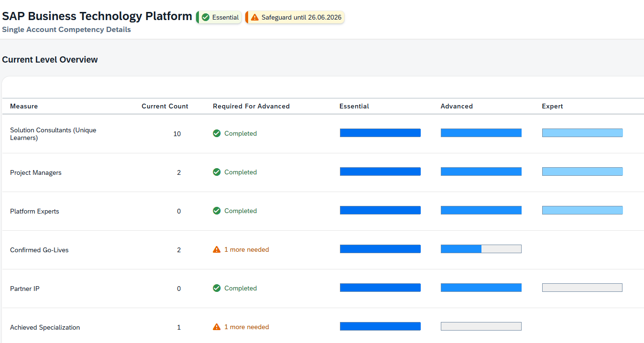Click warning icon in Achieved Specialization row
The image size is (644, 343).
pos(217,327)
